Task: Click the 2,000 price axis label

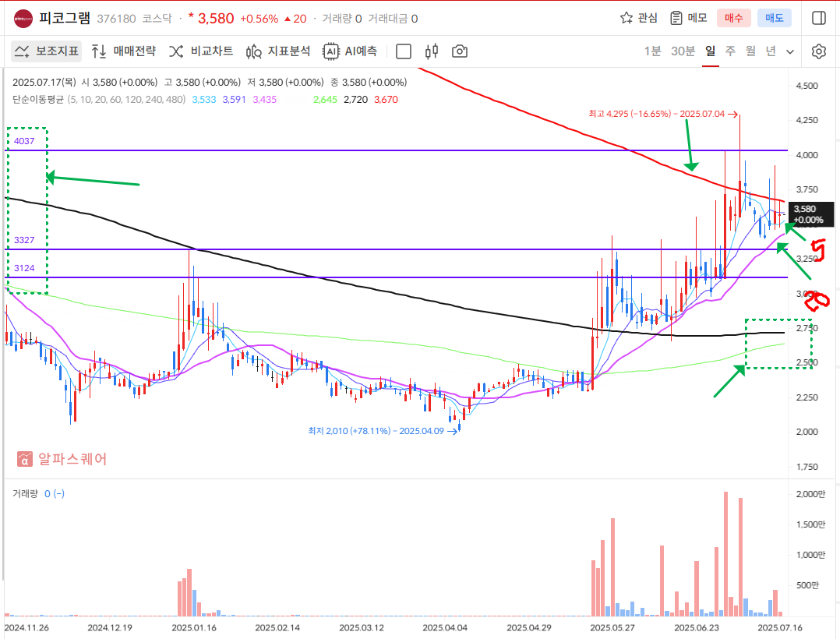Action: 806,432
